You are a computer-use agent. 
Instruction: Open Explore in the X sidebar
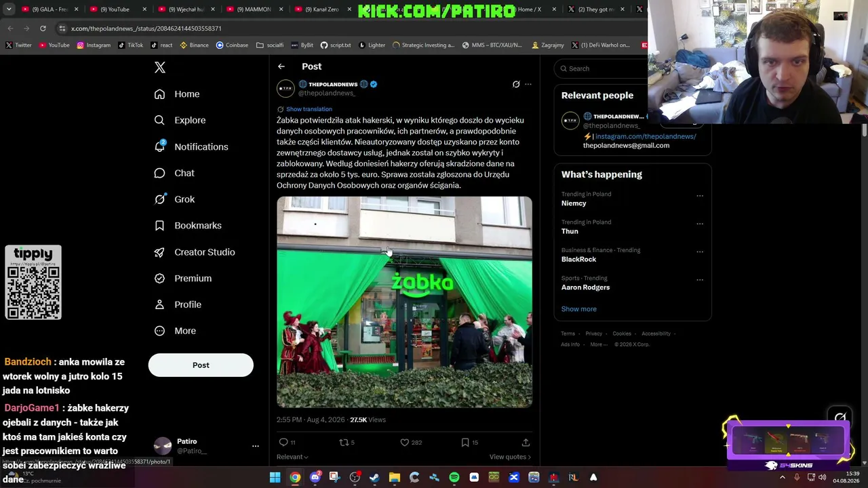(x=180, y=120)
